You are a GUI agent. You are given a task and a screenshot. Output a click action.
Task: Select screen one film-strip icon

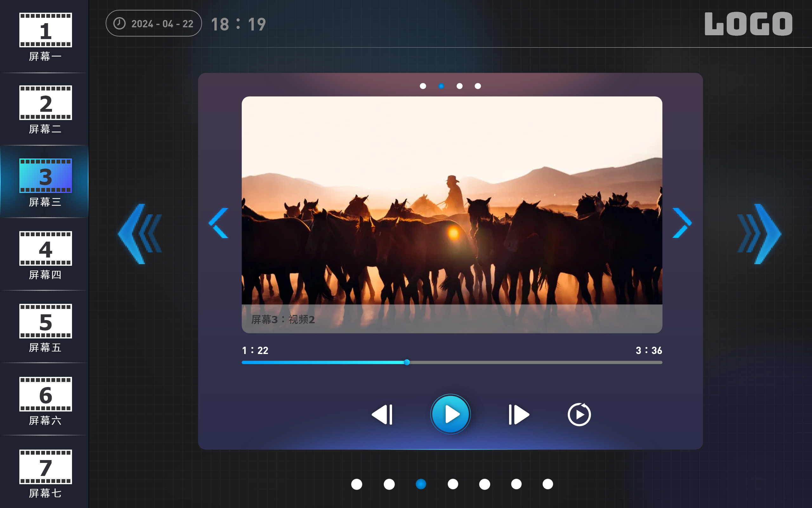tap(46, 30)
